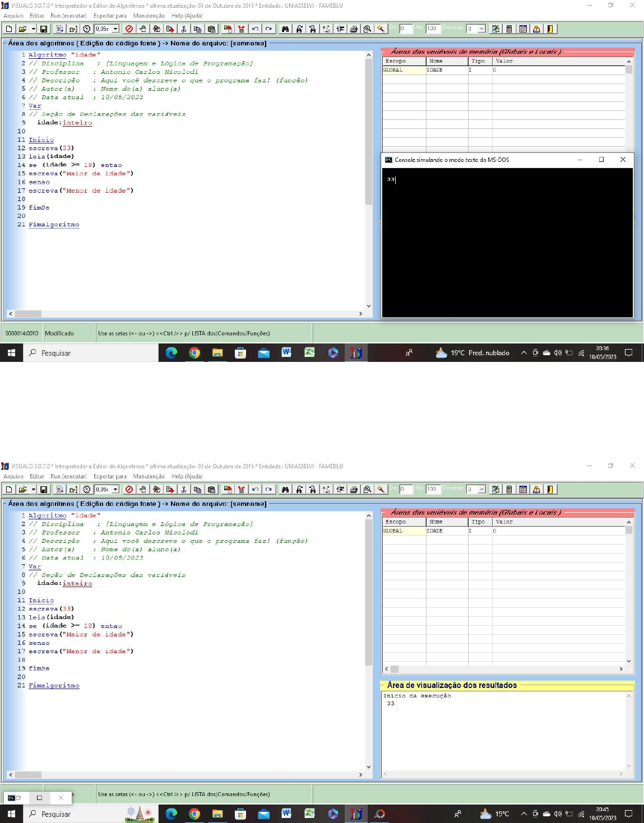Click the "Até" field showing 100, console-window screenshot

point(433,29)
